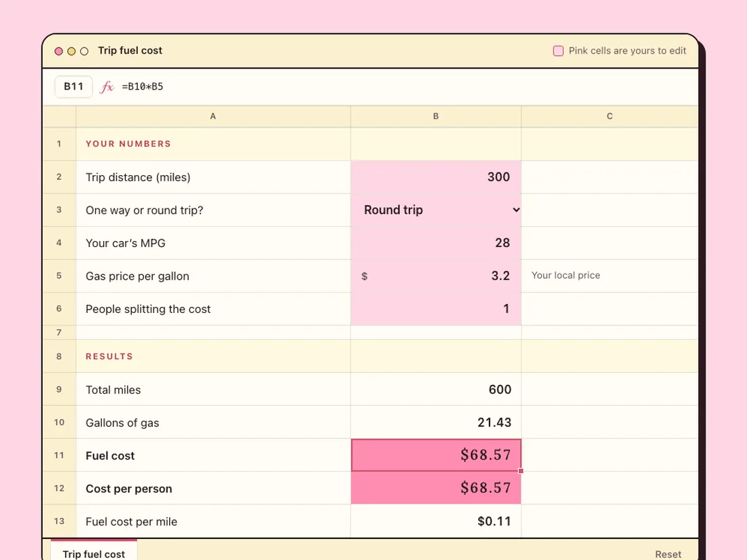Select row 11 header

pyautogui.click(x=59, y=455)
